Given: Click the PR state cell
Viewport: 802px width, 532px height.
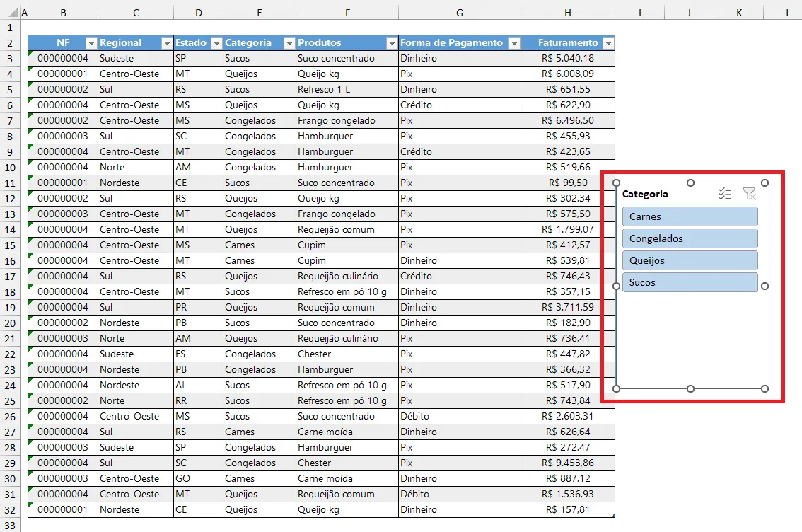Looking at the screenshot, I should 199,308.
